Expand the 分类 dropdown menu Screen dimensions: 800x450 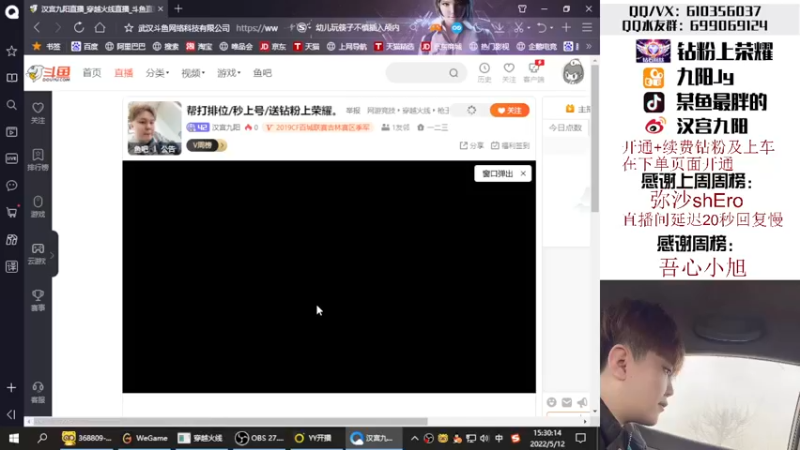pos(157,73)
